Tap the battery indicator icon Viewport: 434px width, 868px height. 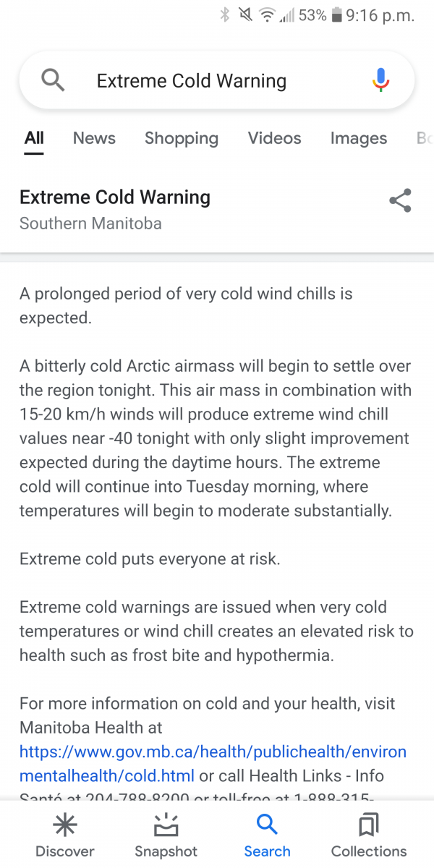click(336, 16)
